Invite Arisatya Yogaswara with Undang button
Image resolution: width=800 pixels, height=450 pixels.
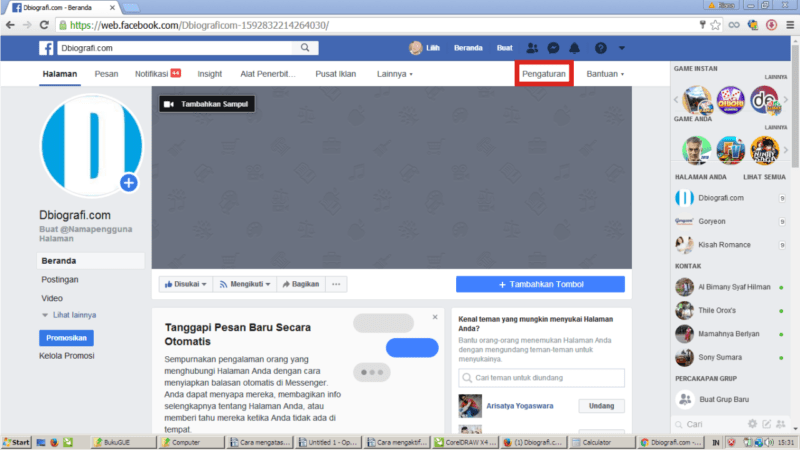pyautogui.click(x=602, y=406)
